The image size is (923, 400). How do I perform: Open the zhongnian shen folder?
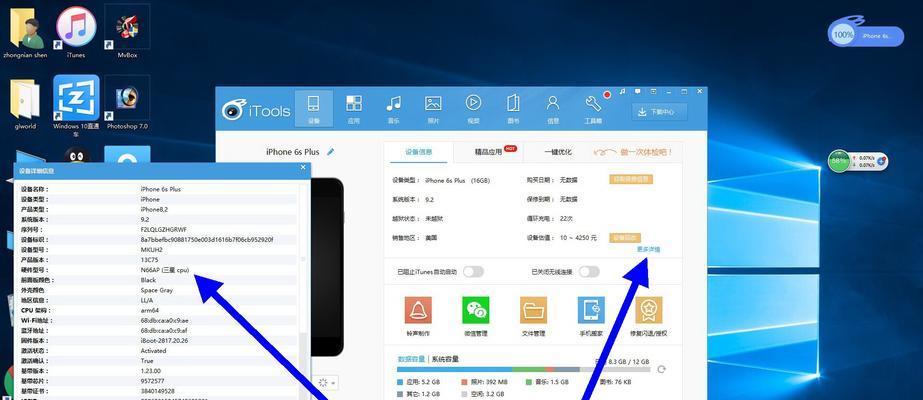[24, 32]
